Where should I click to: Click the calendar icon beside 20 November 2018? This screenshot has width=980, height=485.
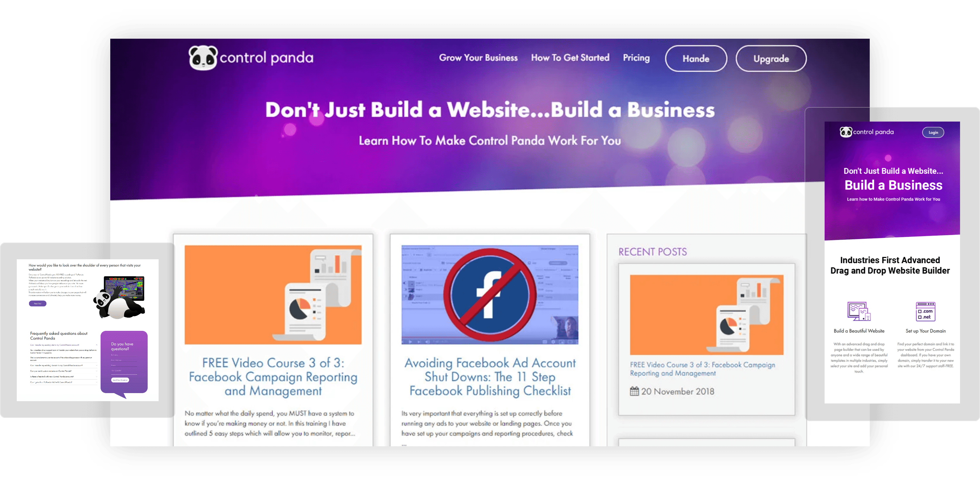634,391
